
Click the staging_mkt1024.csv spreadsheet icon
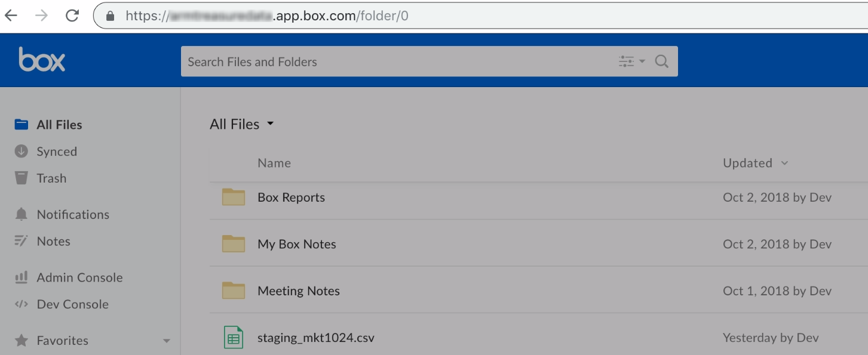[233, 338]
